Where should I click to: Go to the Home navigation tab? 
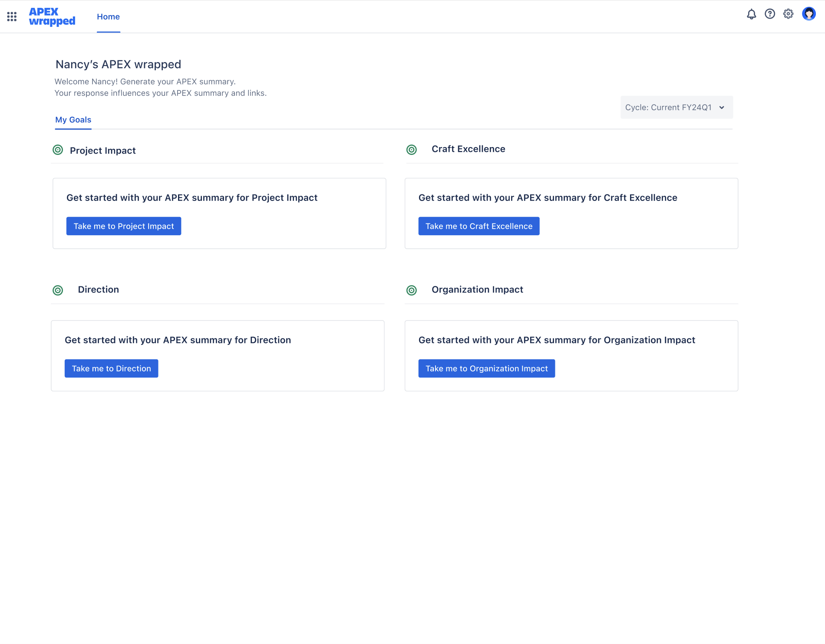108,17
